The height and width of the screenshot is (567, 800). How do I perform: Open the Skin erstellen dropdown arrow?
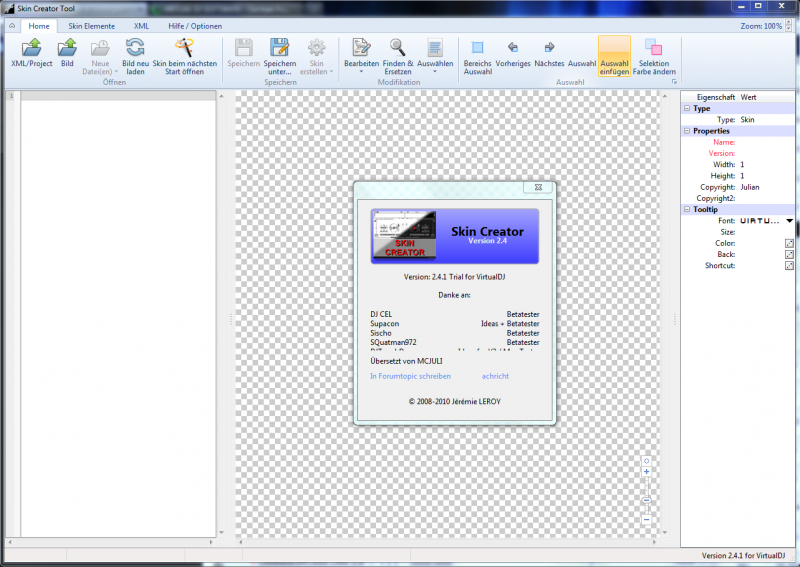pos(331,72)
